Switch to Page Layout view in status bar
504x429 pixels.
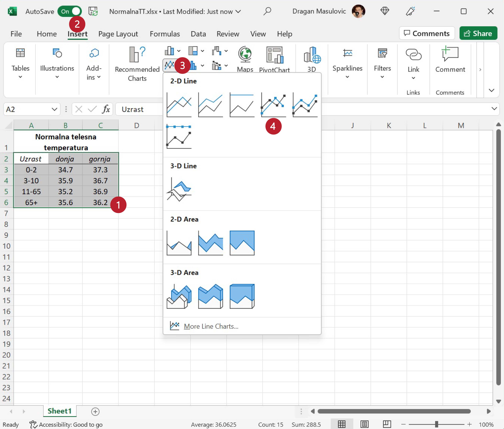tap(364, 424)
